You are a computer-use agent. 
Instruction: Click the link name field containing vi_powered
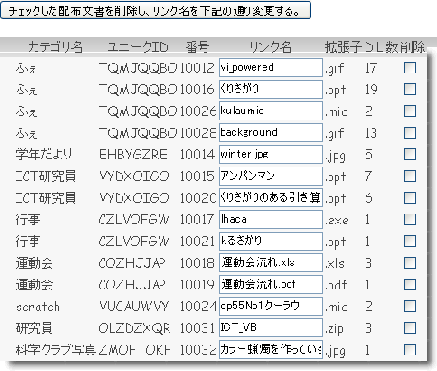click(271, 67)
